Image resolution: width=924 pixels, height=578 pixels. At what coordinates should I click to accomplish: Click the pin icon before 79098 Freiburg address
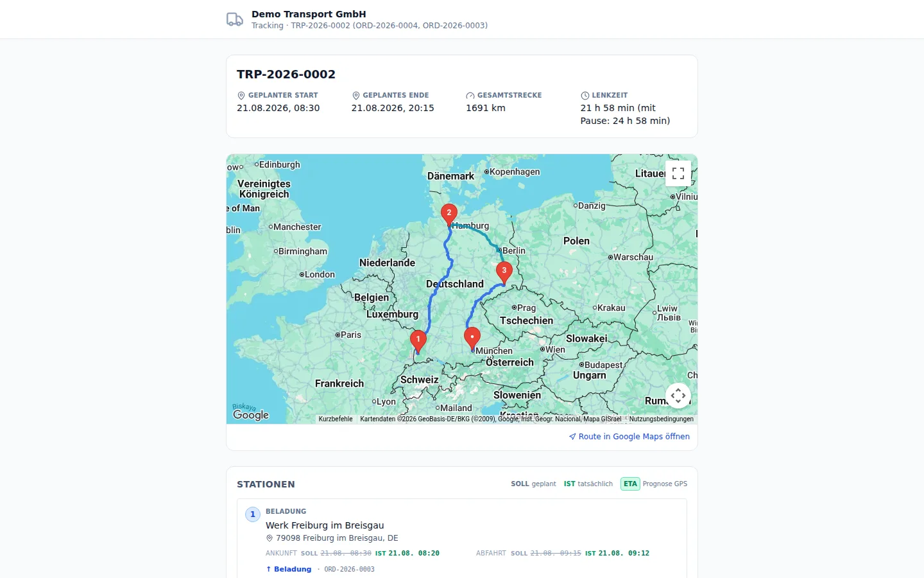coord(269,538)
